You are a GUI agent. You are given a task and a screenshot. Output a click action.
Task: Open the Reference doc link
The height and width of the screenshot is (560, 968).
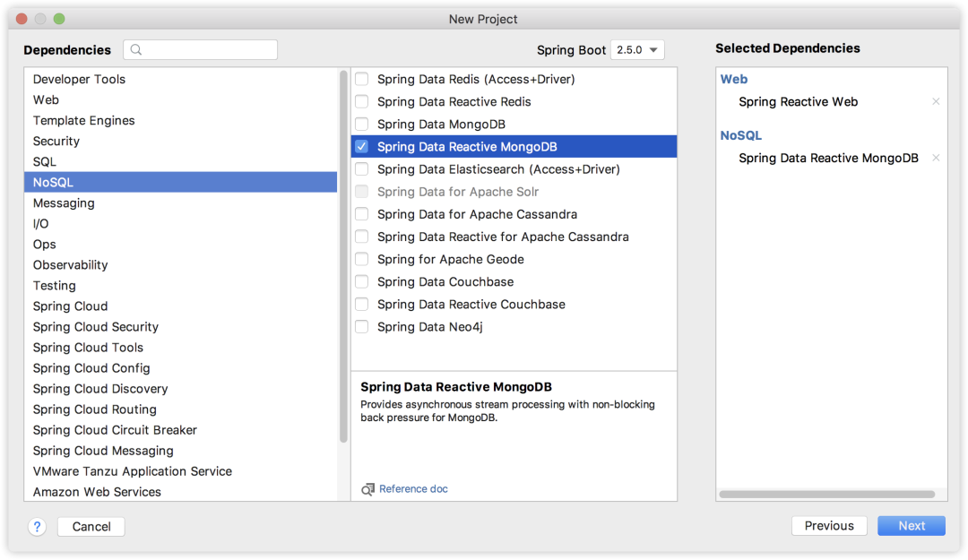click(x=413, y=489)
